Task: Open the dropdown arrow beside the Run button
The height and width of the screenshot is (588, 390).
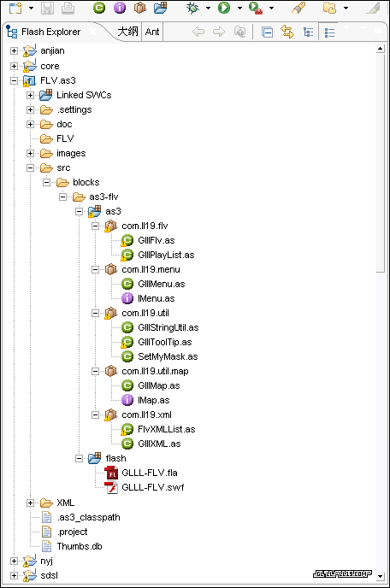Action: [x=239, y=8]
